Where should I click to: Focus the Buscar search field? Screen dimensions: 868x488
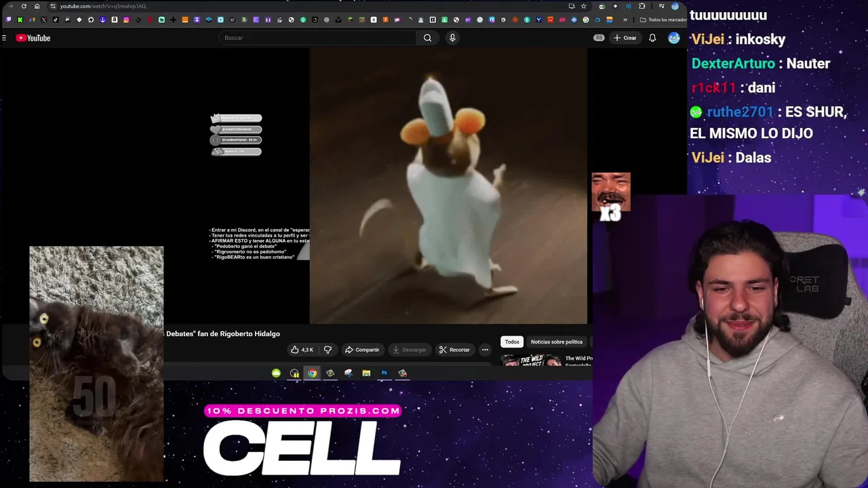point(317,38)
